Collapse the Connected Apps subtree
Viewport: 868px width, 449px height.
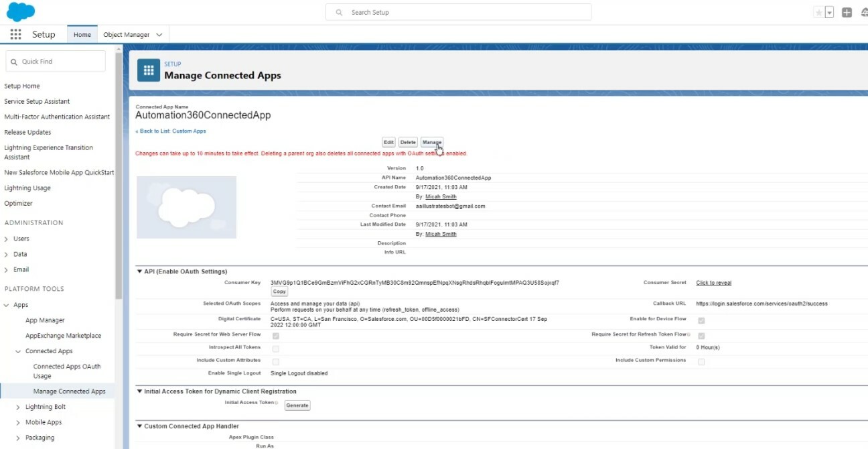coord(18,351)
